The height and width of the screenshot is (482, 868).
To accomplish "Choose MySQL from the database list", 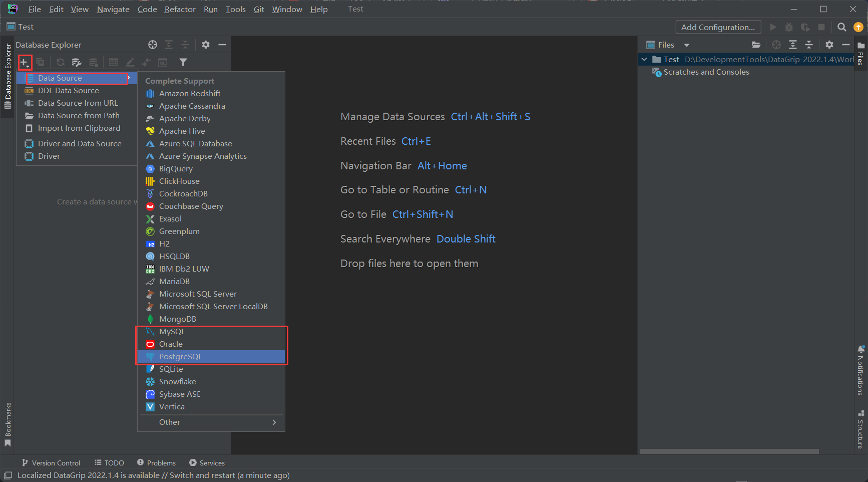I will (x=211, y=332).
